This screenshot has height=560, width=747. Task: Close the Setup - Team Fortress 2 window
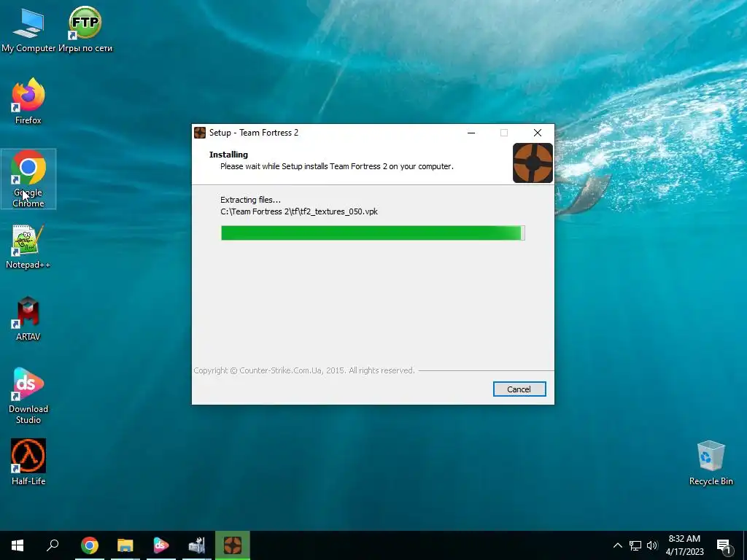click(x=538, y=133)
